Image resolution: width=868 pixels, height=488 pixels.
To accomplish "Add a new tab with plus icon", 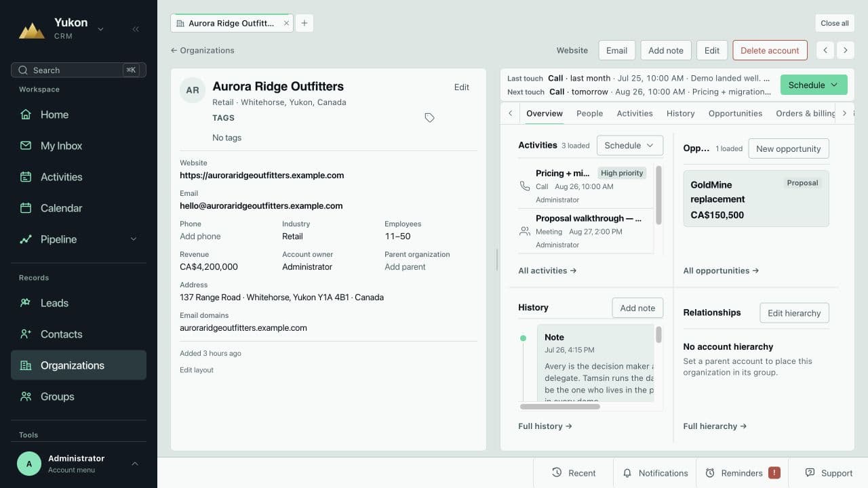I will (x=304, y=23).
